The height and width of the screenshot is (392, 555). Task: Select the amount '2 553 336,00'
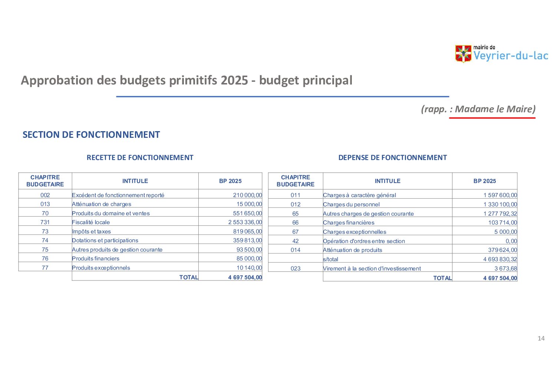point(245,222)
